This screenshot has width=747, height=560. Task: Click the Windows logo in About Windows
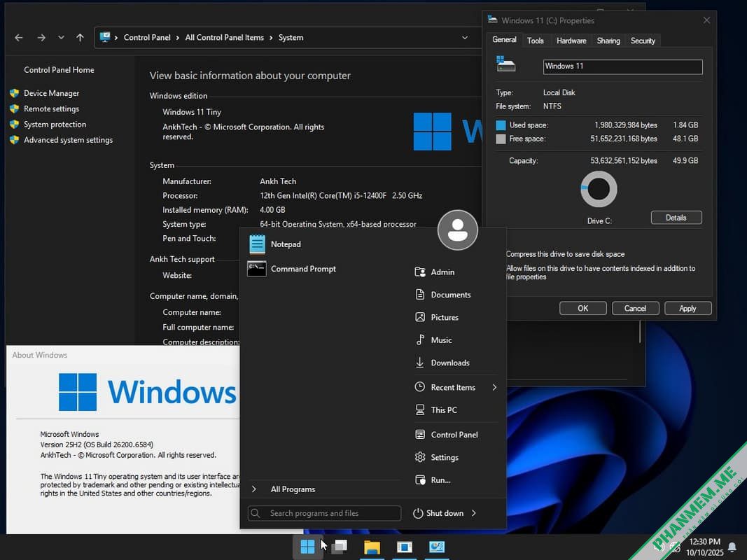tap(78, 392)
